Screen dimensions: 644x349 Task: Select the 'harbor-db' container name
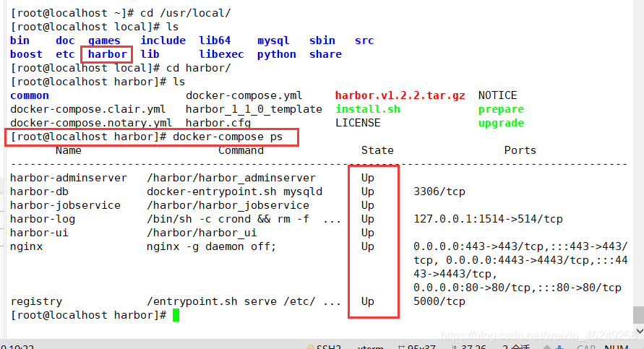coord(40,191)
